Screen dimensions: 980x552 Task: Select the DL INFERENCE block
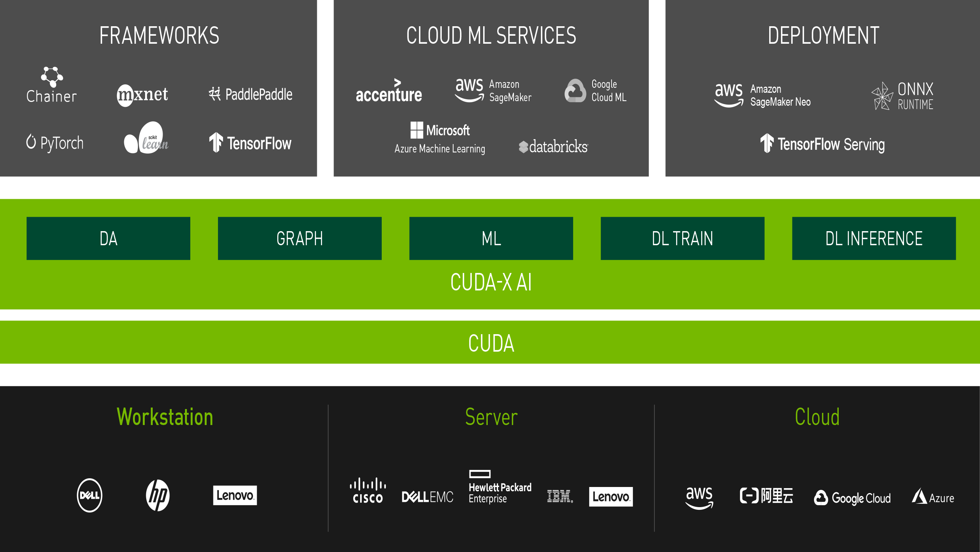click(874, 238)
